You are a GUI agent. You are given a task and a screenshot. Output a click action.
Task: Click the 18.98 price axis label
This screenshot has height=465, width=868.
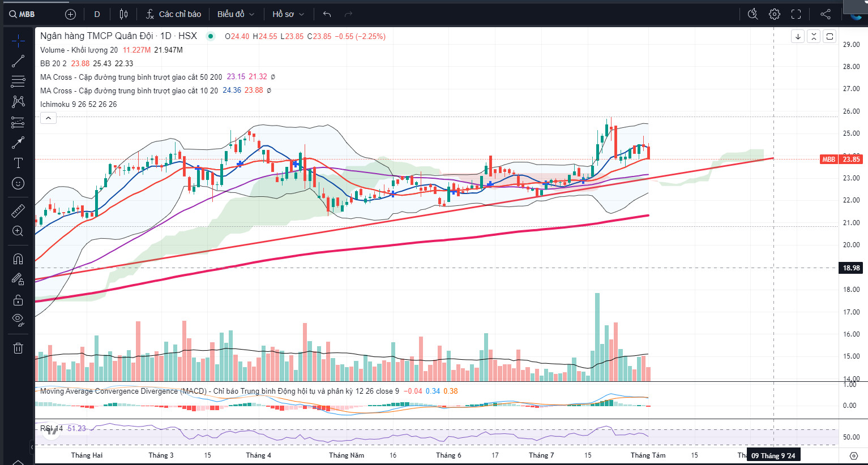[851, 268]
